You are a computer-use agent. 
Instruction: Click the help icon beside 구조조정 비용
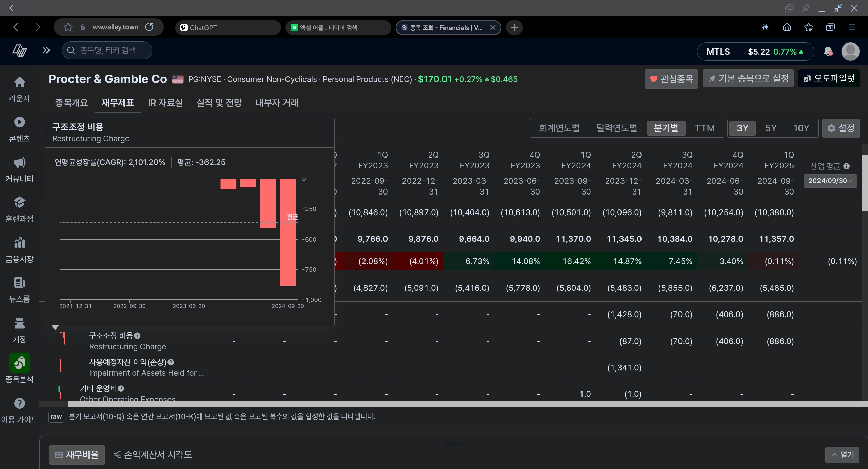point(137,336)
